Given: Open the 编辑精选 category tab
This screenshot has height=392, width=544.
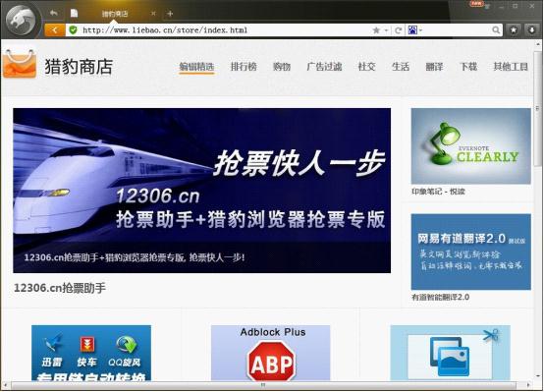Looking at the screenshot, I should (196, 67).
